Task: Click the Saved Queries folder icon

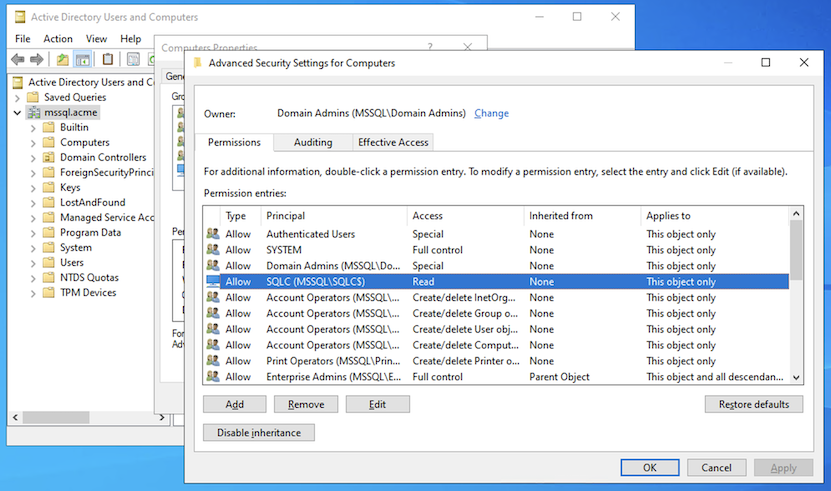Action: 33,97
